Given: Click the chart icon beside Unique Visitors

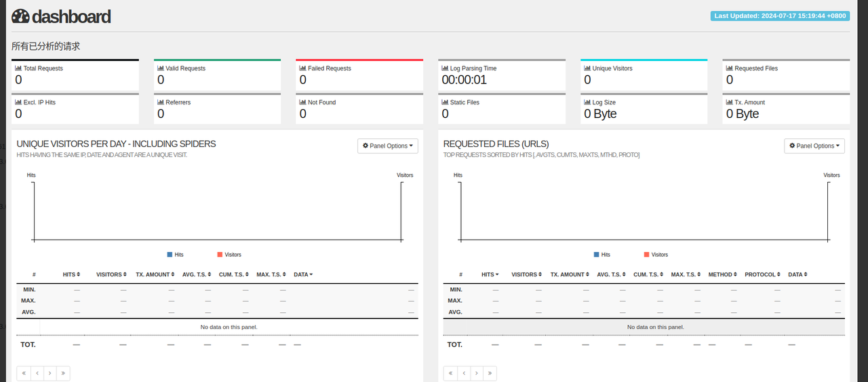Looking at the screenshot, I should (x=587, y=68).
